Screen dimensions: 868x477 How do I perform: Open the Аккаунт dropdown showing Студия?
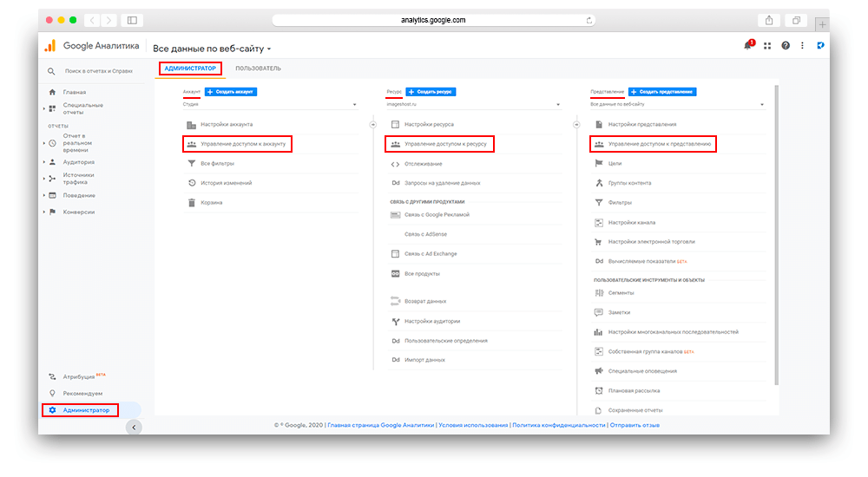[270, 104]
